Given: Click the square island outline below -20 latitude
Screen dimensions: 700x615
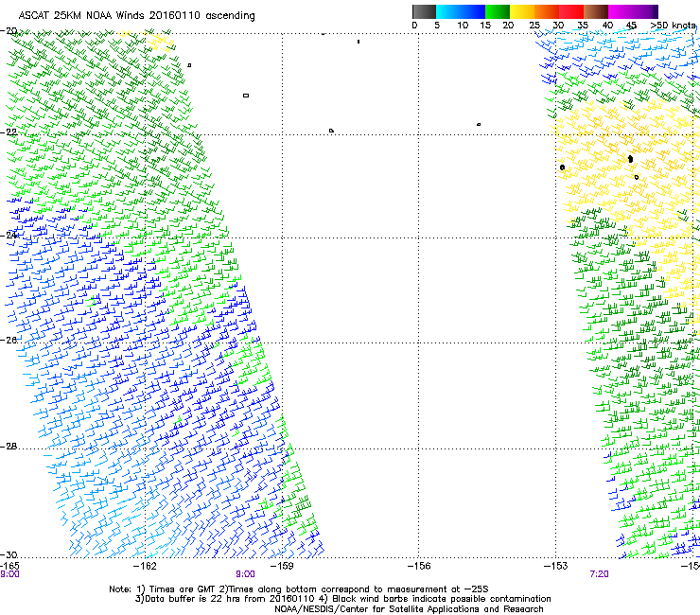Looking at the screenshot, I should tap(246, 96).
